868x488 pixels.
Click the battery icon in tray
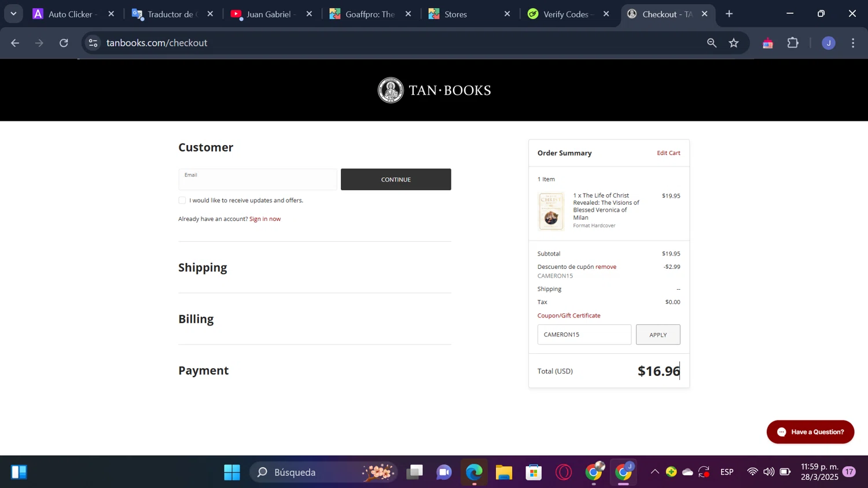(785, 472)
